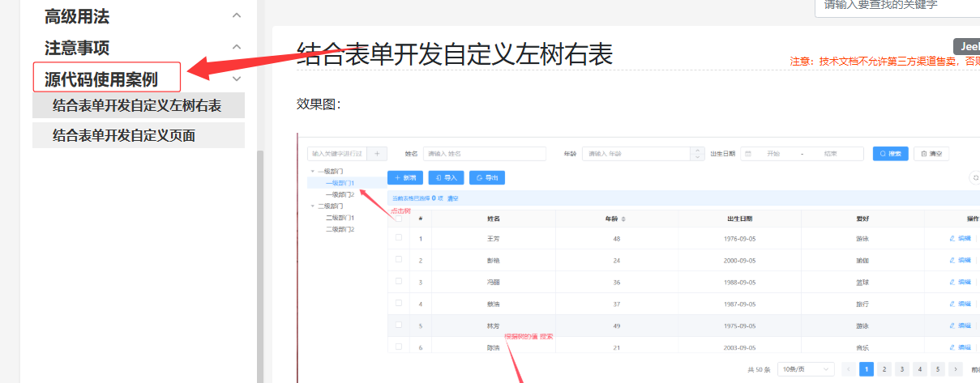Image resolution: width=980 pixels, height=383 pixels.
Task: Go to page 2 in pagination
Action: pos(884,369)
